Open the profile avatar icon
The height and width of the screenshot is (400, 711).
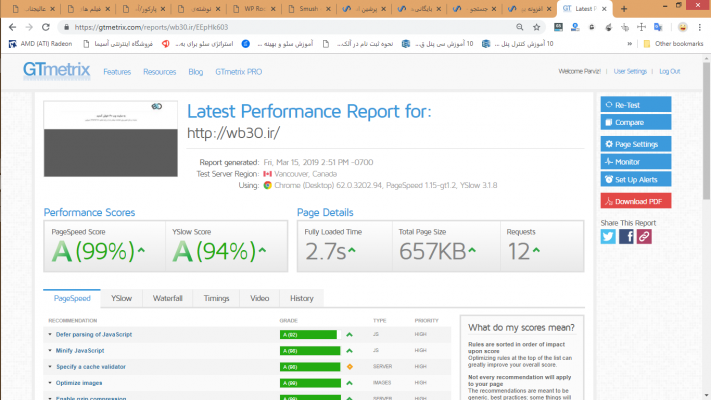point(682,27)
